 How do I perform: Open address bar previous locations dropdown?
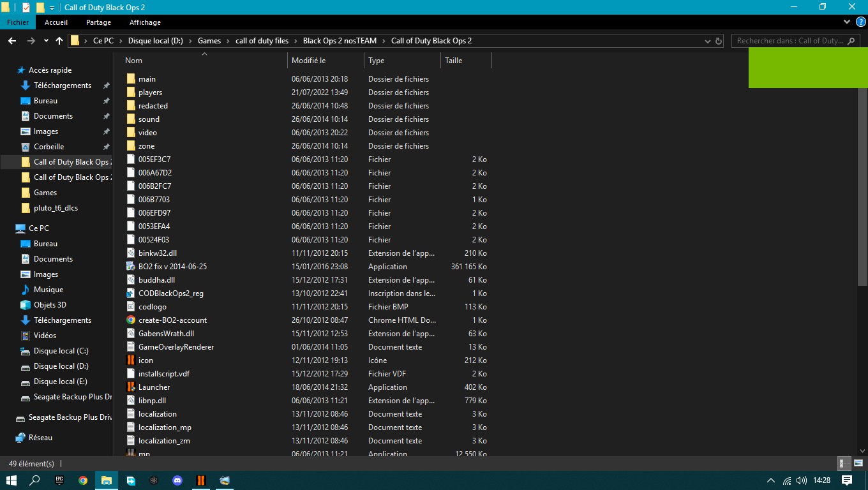707,41
